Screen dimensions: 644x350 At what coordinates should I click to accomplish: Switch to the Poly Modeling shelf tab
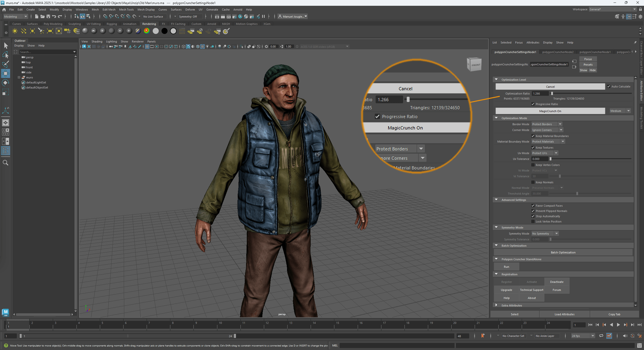[53, 24]
